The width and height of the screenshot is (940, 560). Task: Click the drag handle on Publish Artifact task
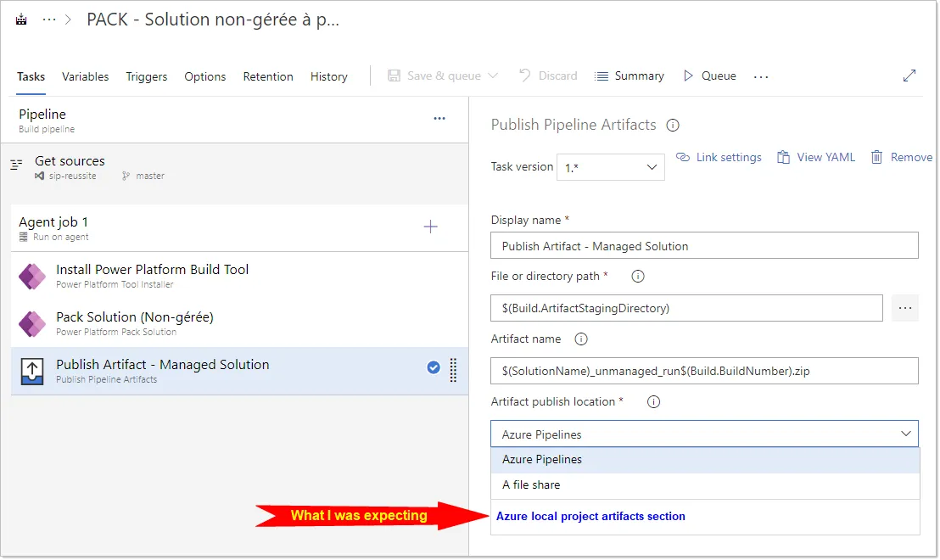[453, 370]
